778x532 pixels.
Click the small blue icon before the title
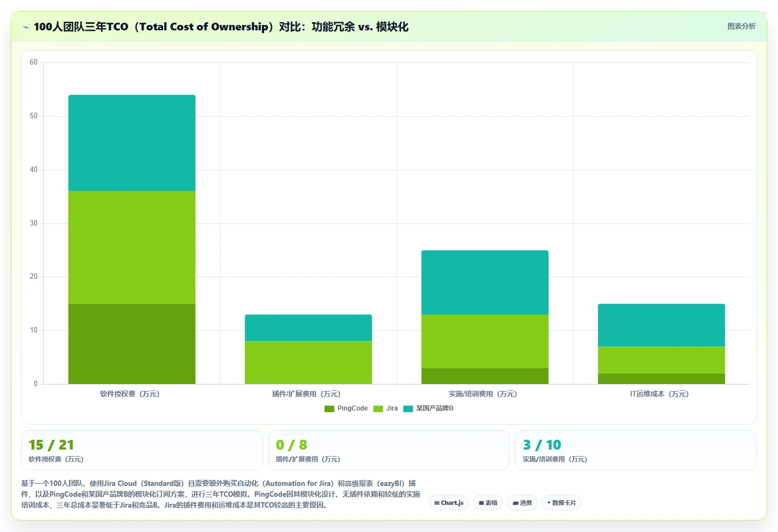(25, 27)
